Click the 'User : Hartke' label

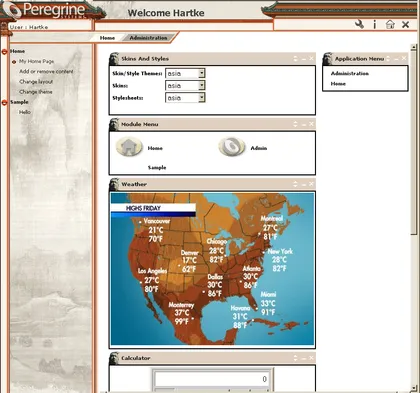29,27
